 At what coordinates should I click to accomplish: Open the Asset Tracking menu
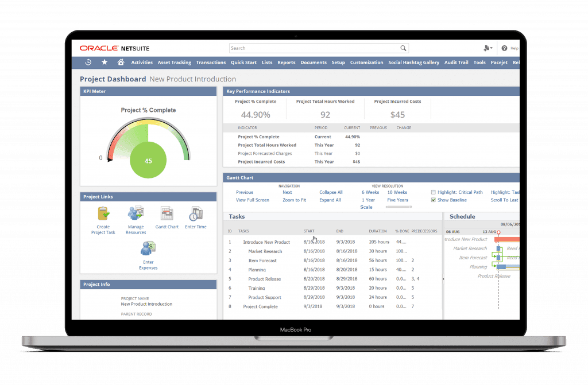coord(175,63)
